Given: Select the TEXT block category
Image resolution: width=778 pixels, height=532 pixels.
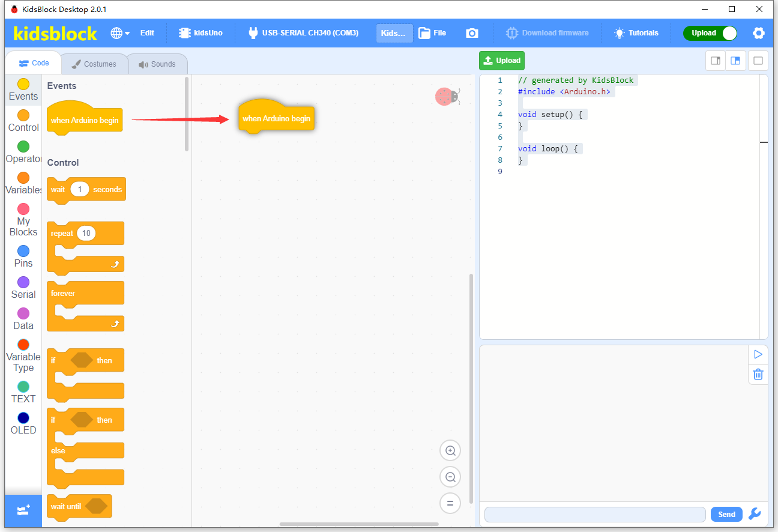Looking at the screenshot, I should tap(23, 393).
